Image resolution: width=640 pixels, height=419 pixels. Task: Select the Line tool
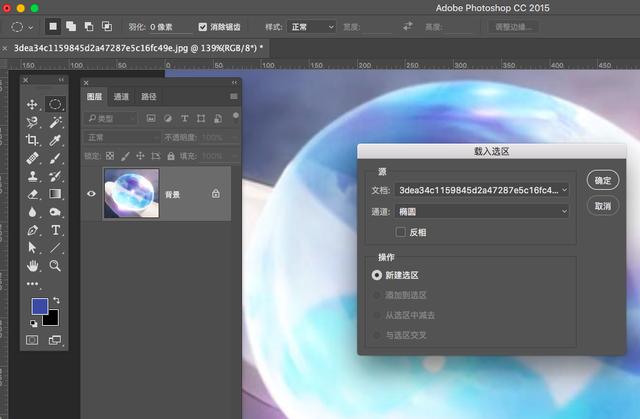[x=55, y=248]
